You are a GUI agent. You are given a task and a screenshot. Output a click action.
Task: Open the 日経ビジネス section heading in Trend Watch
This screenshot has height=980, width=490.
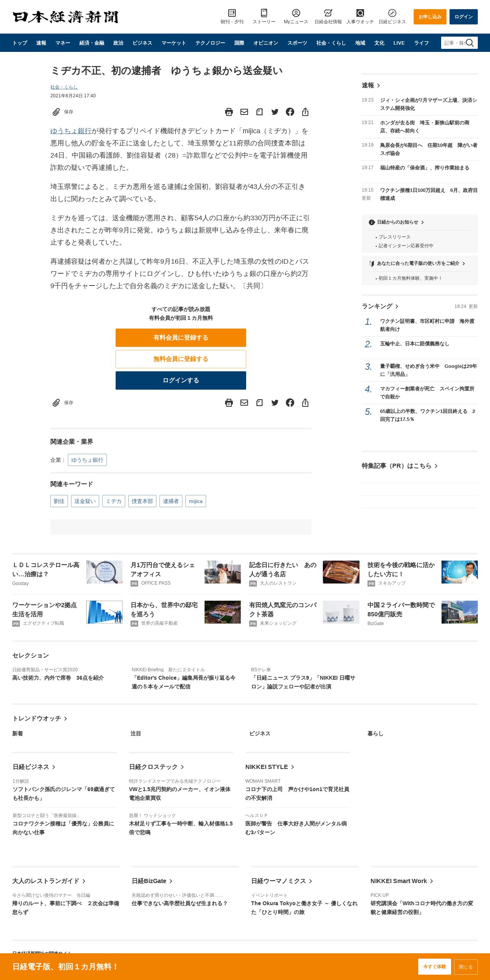(x=34, y=767)
